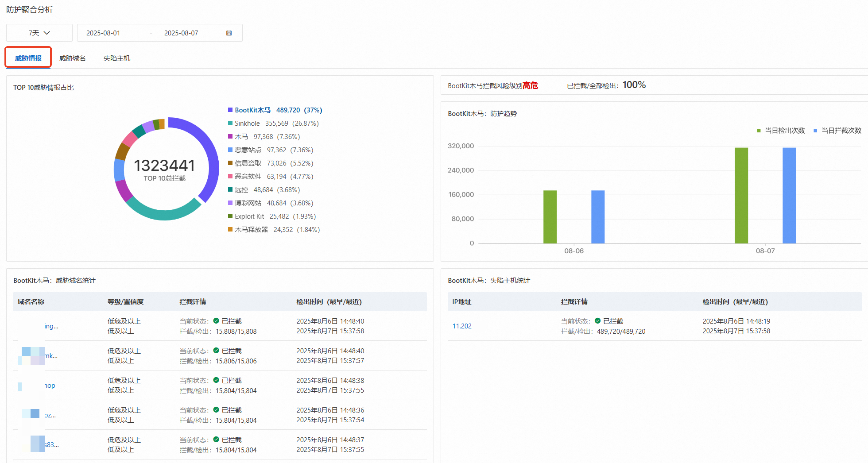
Task: Toggle the 当日拦截次数 chart legend
Action: (837, 131)
